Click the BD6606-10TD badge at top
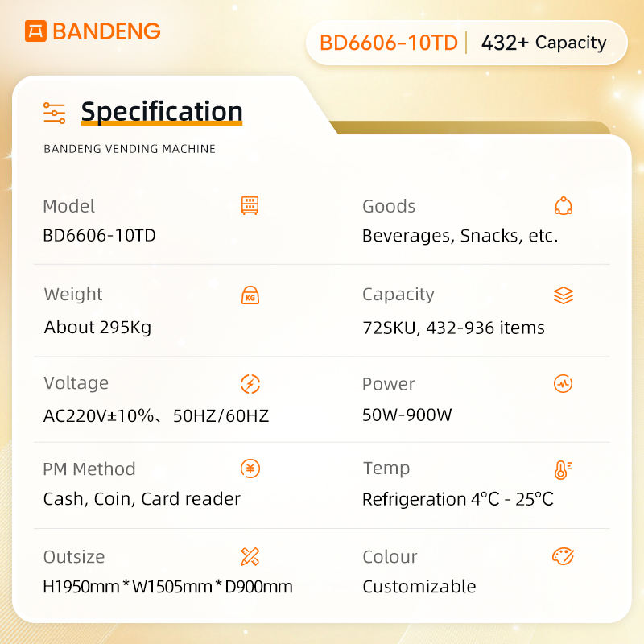 (389, 43)
